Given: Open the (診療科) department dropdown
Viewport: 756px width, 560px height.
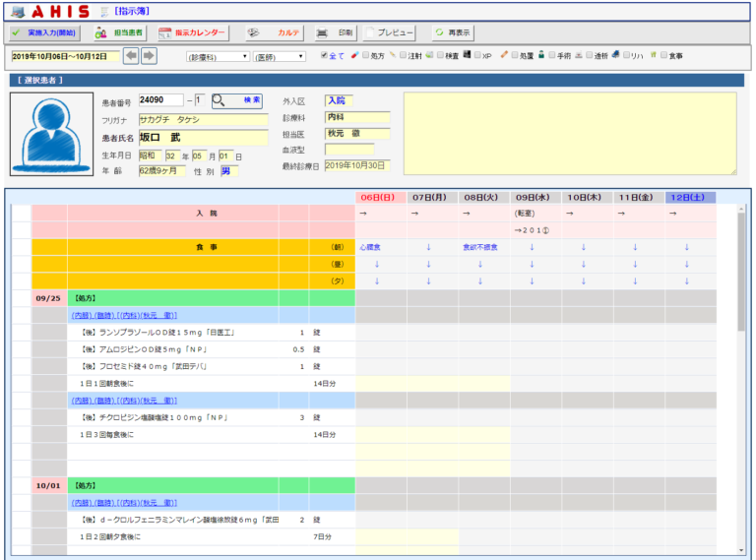Looking at the screenshot, I should click(217, 57).
